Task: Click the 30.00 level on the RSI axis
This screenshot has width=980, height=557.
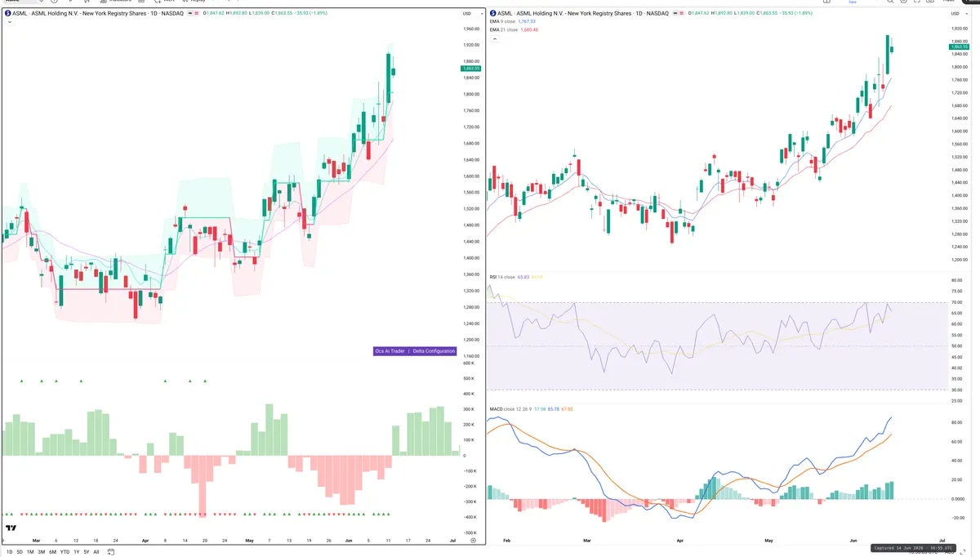Action: point(956,390)
